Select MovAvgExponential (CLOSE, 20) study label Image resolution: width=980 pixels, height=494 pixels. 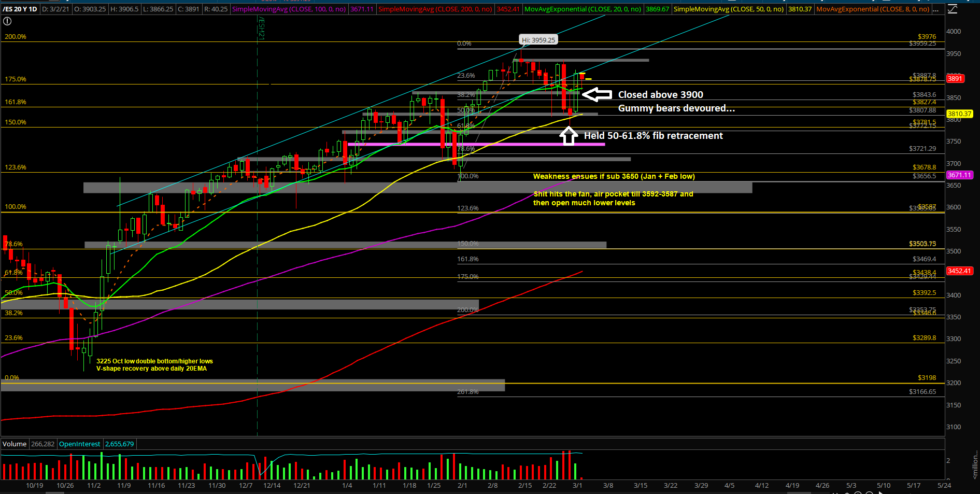(583, 9)
